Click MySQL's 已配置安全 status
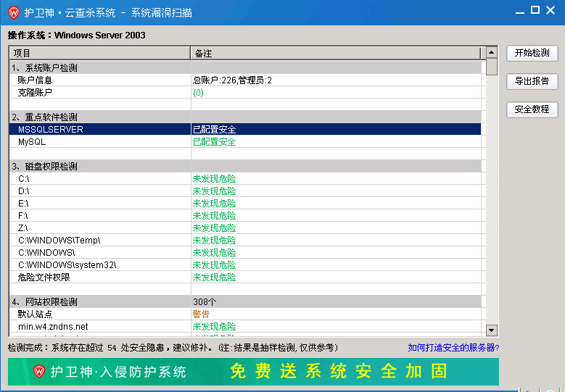Viewport: 565px width, 392px height. [x=215, y=142]
